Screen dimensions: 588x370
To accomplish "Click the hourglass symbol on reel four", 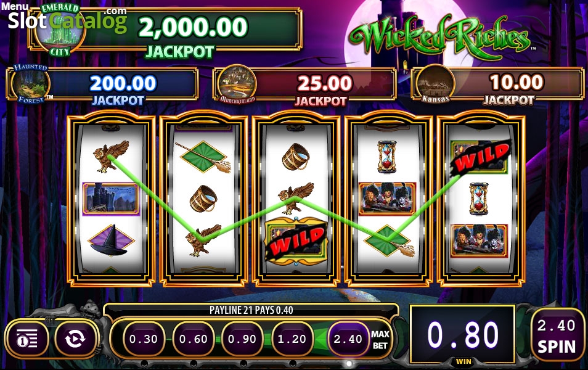I will point(387,157).
